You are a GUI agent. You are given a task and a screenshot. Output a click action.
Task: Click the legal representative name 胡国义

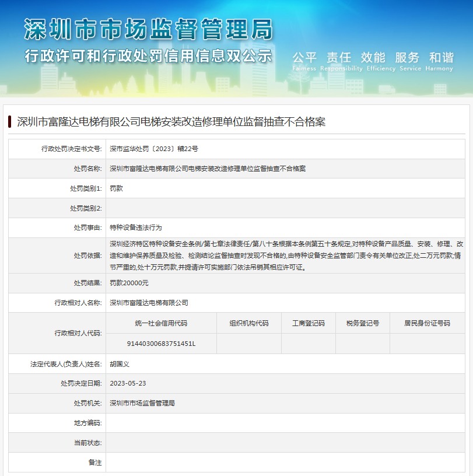[120, 363]
